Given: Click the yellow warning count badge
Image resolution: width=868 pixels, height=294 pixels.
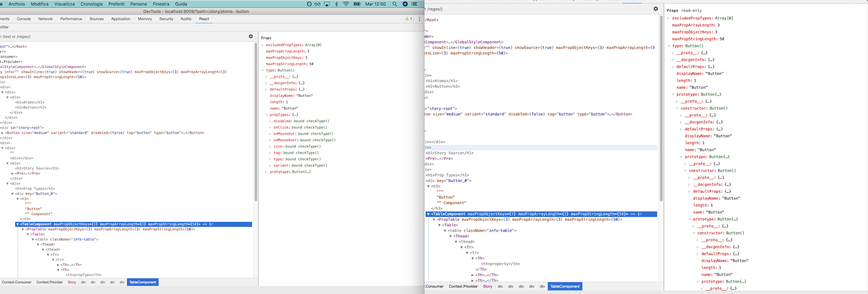Looking at the screenshot, I should (x=408, y=19).
